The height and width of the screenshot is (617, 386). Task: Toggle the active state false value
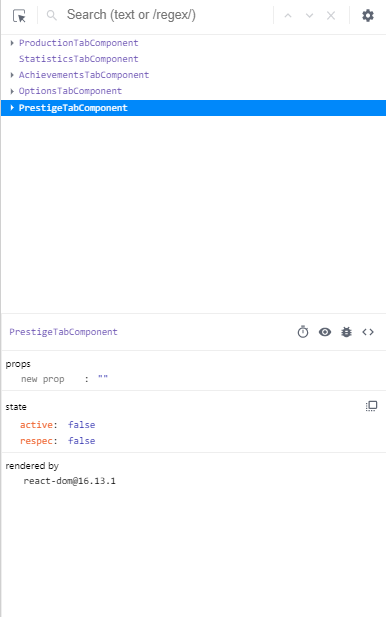(81, 425)
